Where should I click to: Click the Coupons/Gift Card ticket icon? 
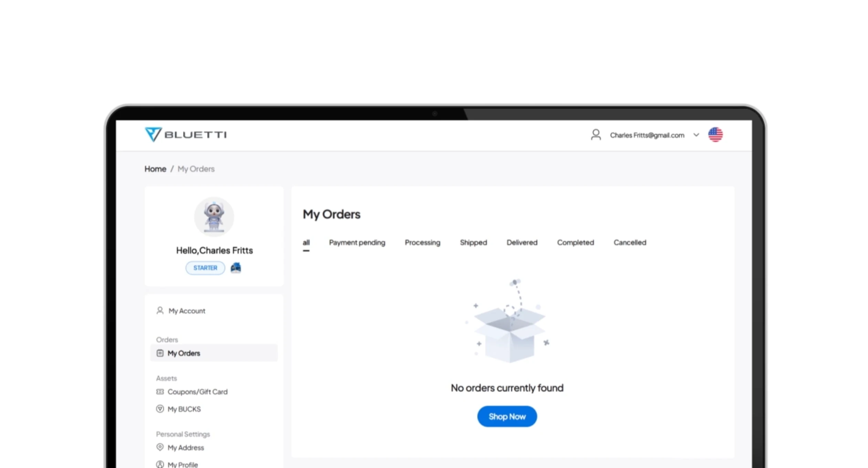160,392
